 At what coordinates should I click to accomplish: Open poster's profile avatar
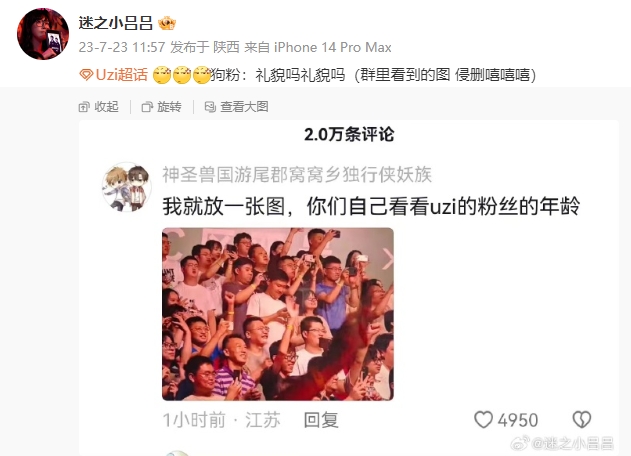pyautogui.click(x=43, y=34)
